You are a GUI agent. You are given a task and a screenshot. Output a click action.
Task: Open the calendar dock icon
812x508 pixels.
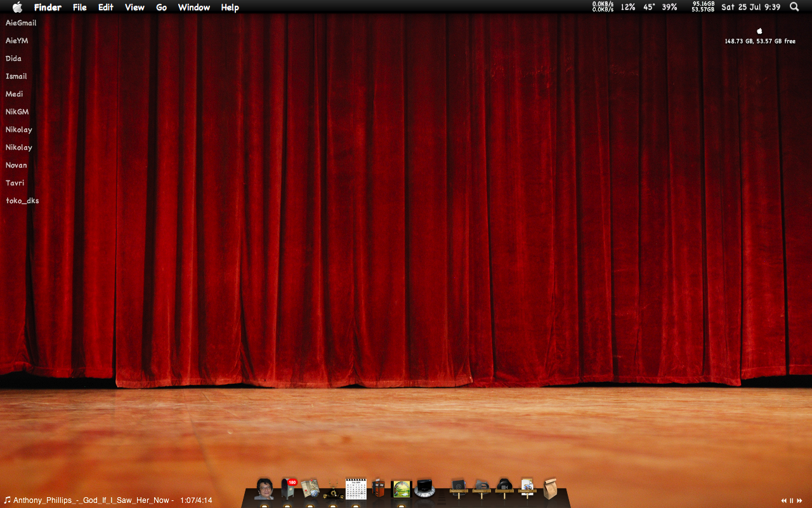(356, 489)
